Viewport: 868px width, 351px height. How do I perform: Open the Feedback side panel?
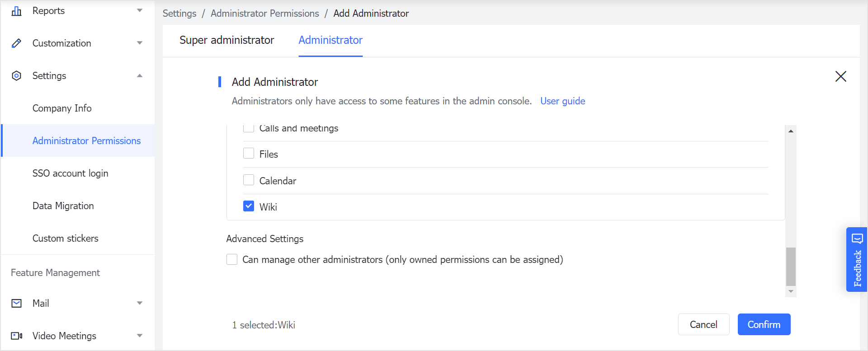pos(857,259)
